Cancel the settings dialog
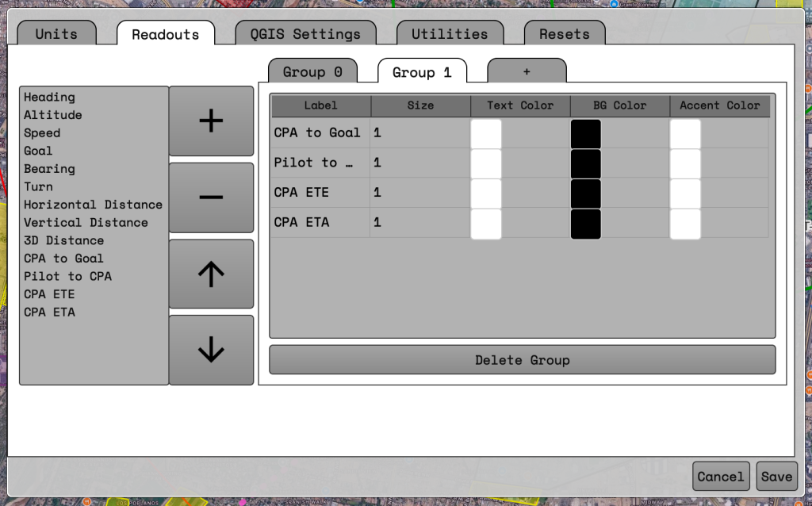This screenshot has height=506, width=812. pyautogui.click(x=721, y=477)
